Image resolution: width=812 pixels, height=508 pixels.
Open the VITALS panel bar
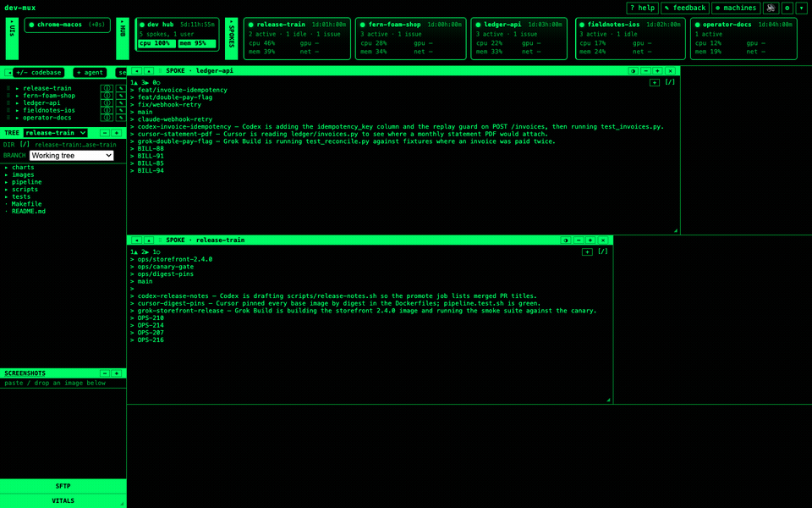[63, 500]
